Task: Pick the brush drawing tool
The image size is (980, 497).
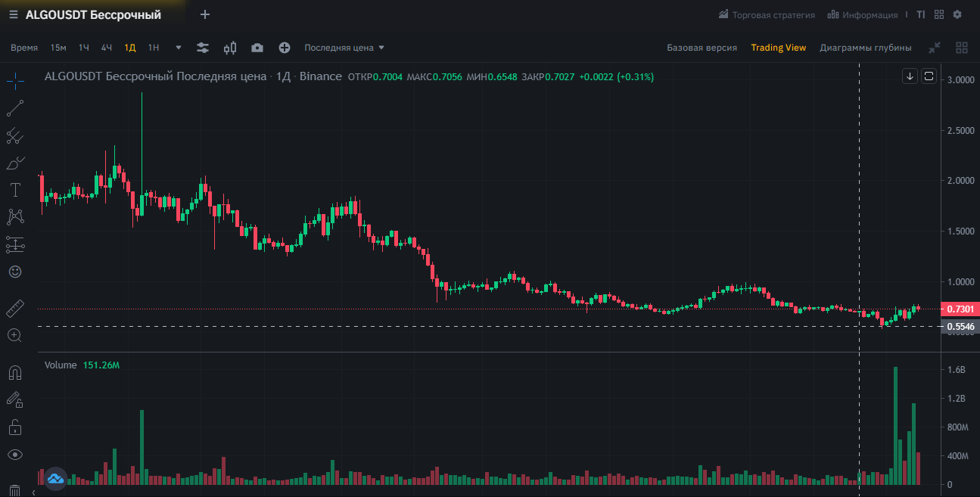Action: [x=15, y=163]
